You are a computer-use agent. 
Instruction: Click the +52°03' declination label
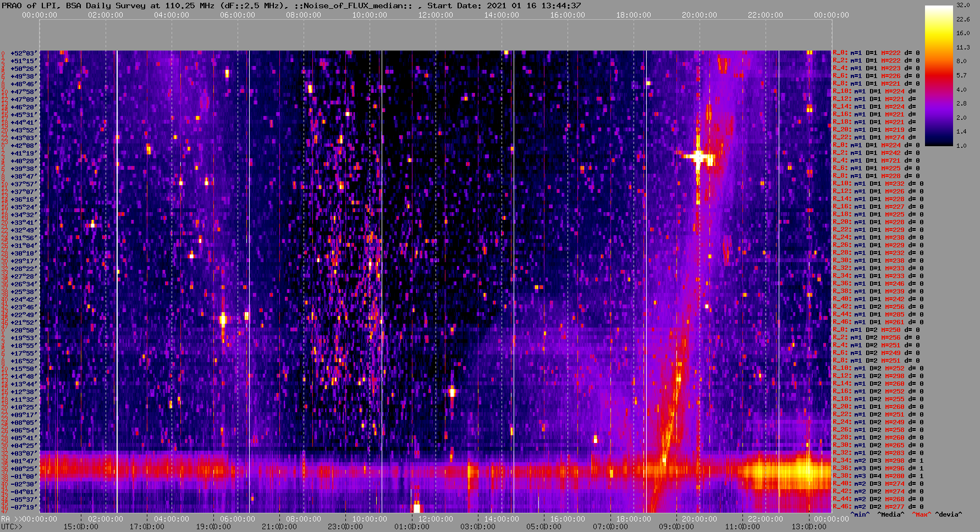coord(23,53)
